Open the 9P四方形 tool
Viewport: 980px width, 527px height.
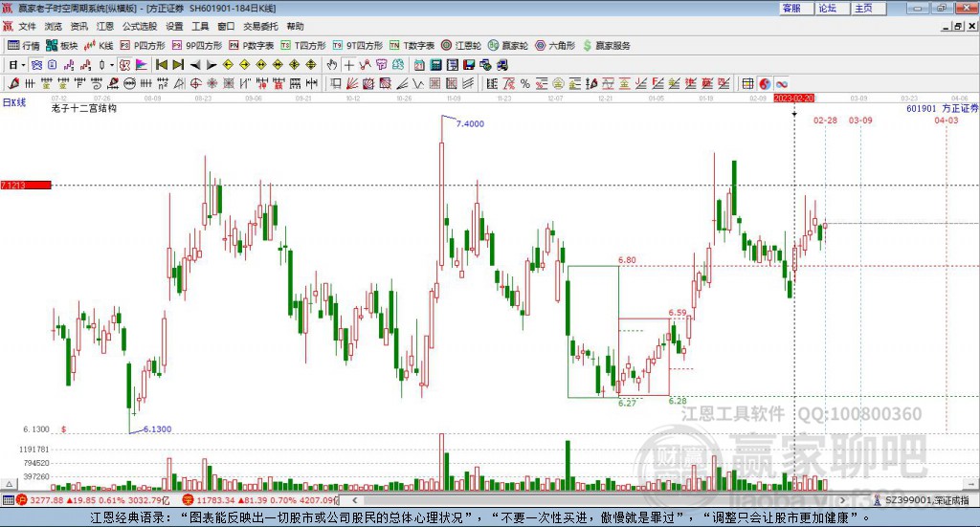point(197,46)
